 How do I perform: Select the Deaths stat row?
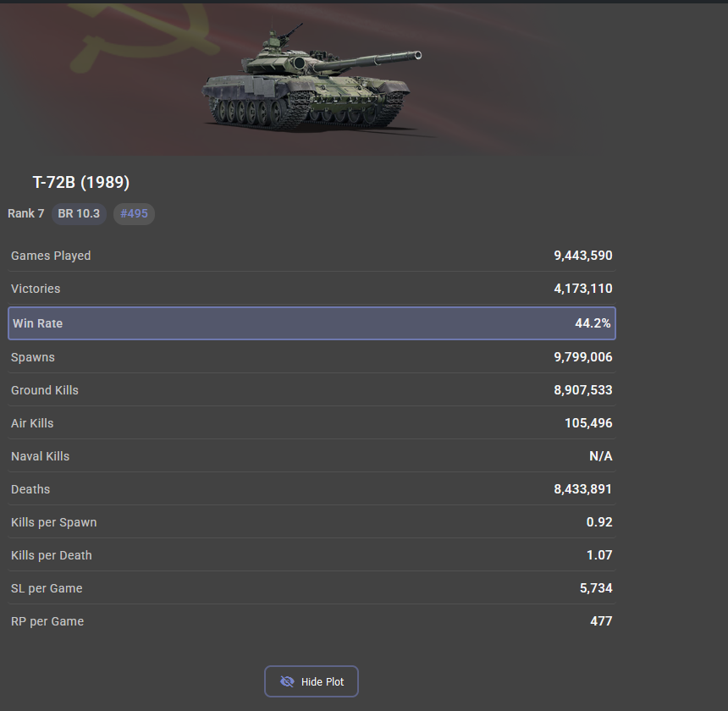312,488
